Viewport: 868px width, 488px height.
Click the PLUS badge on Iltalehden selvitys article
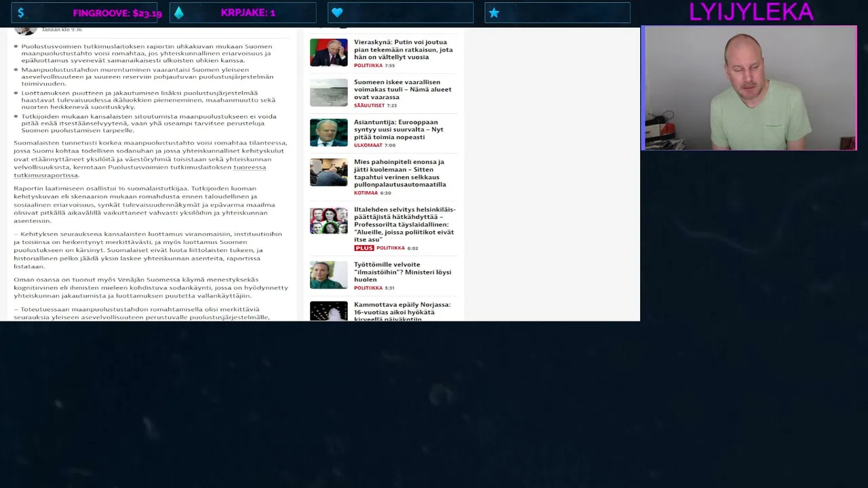(363, 248)
